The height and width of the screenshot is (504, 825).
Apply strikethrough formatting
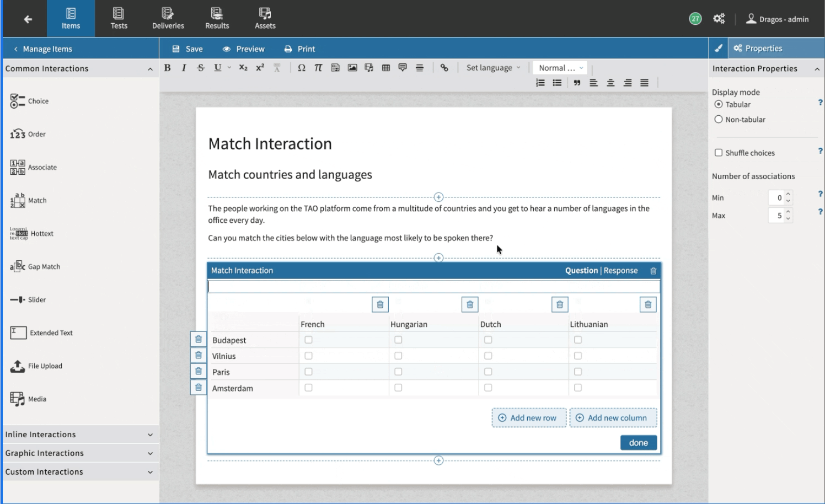[x=201, y=68]
